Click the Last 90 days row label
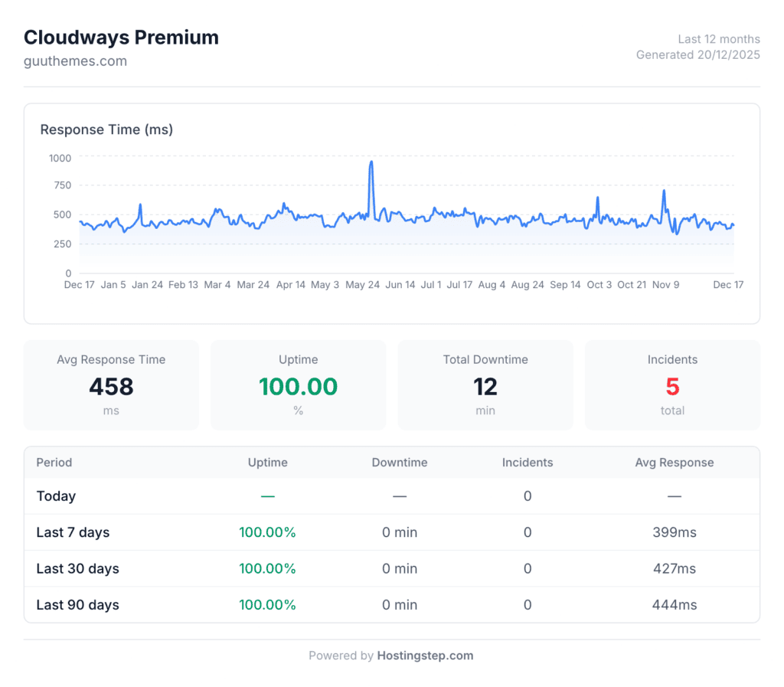 click(x=77, y=605)
